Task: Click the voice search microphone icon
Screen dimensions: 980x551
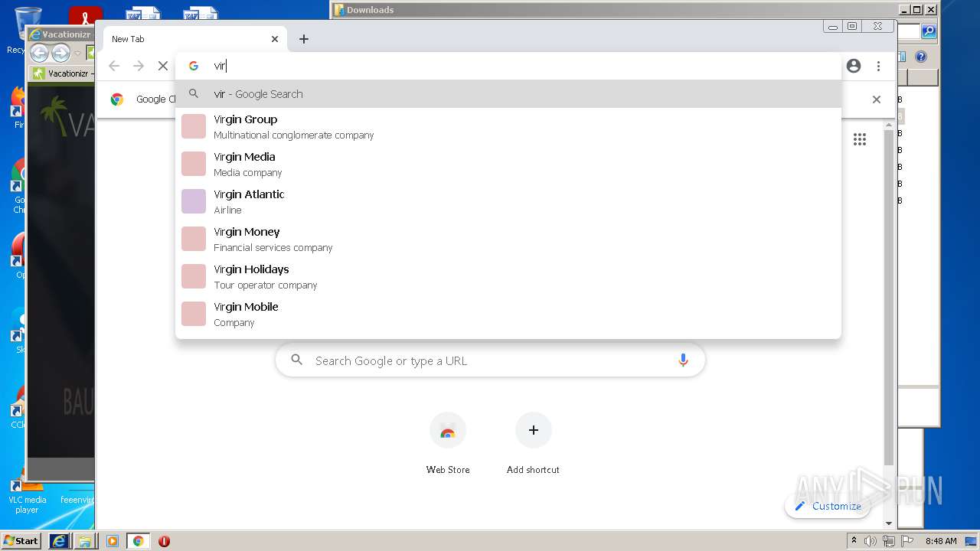Action: click(683, 360)
